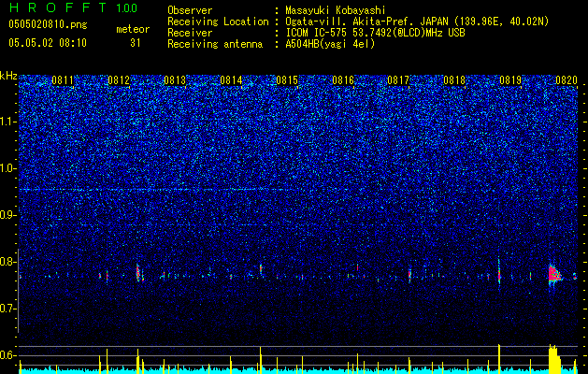Click the Ogata-vill. Akita-Pref. JAPAN location text
The width and height of the screenshot is (588, 374).
pos(417,22)
